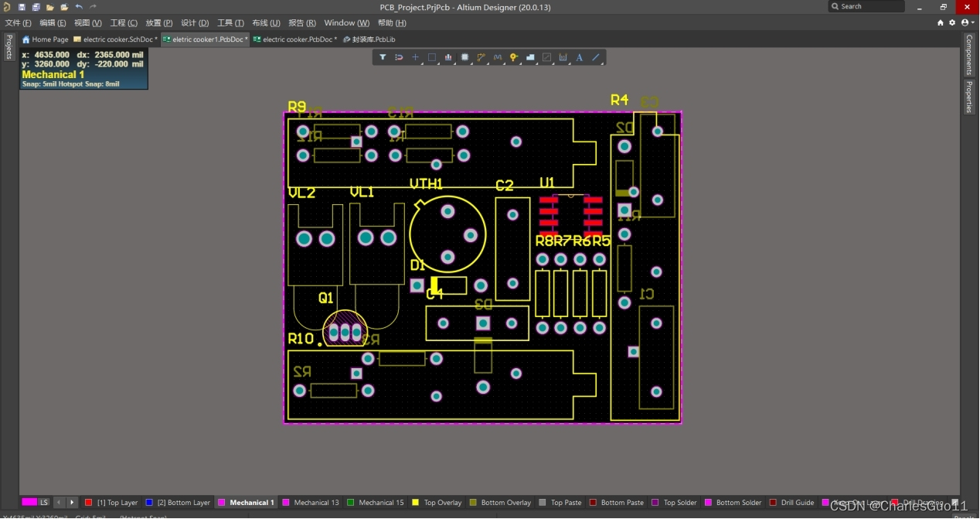Image resolution: width=980 pixels, height=519 pixels.
Task: Select the [1] Top Layer tab
Action: (111, 503)
